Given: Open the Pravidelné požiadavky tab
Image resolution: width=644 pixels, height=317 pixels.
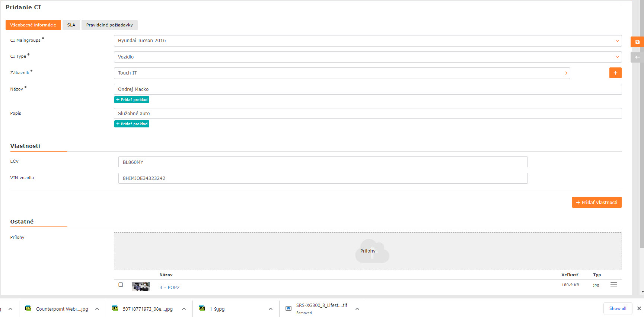Looking at the screenshot, I should tap(109, 25).
